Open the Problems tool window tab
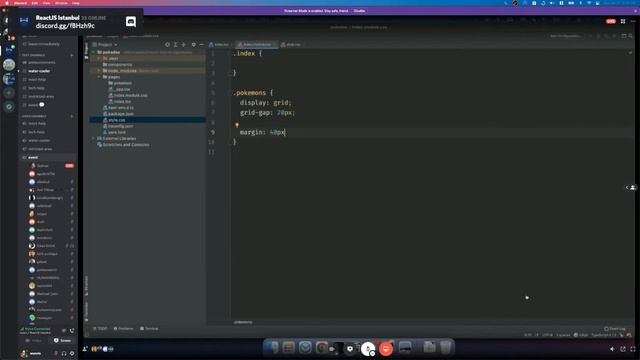640x360 pixels. point(124,329)
